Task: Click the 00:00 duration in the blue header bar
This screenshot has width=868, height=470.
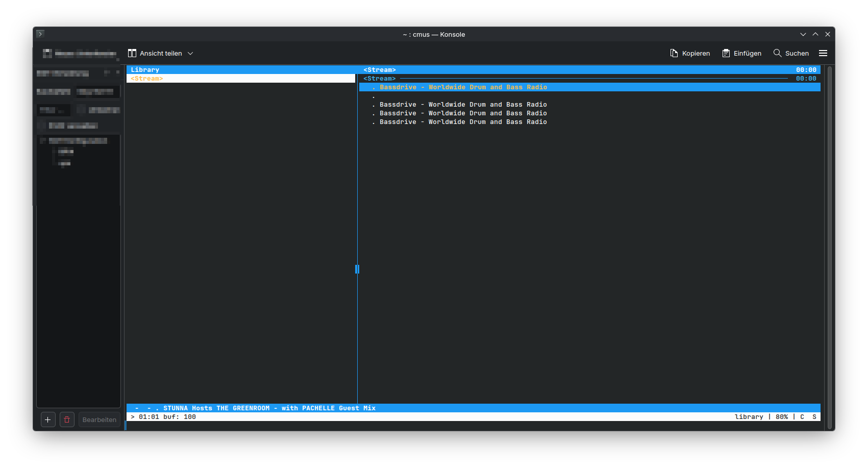Action: (x=806, y=70)
